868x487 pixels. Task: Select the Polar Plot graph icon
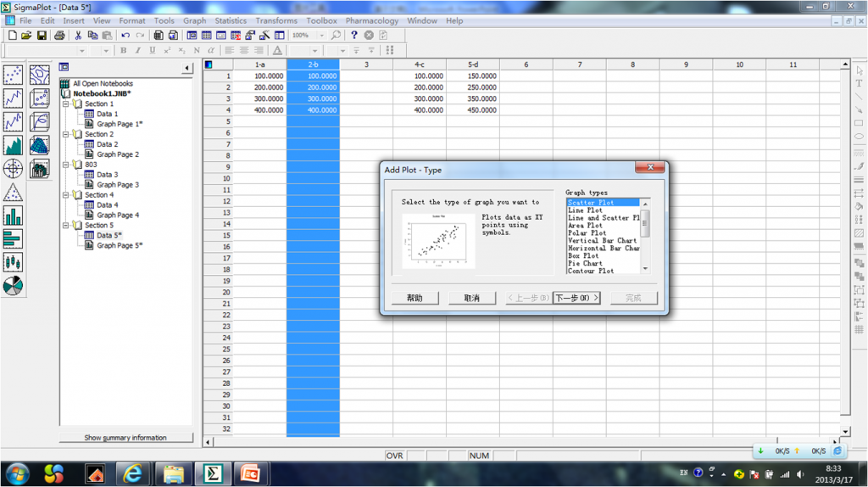(13, 169)
